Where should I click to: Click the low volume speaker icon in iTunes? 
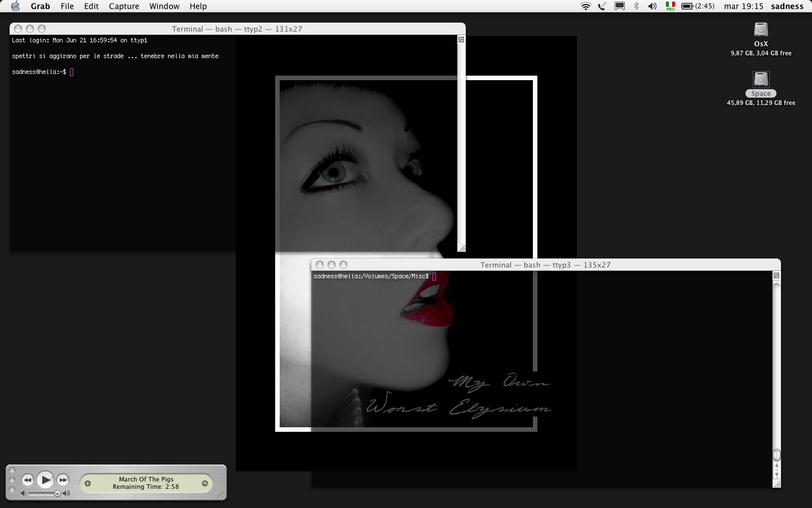tap(23, 494)
